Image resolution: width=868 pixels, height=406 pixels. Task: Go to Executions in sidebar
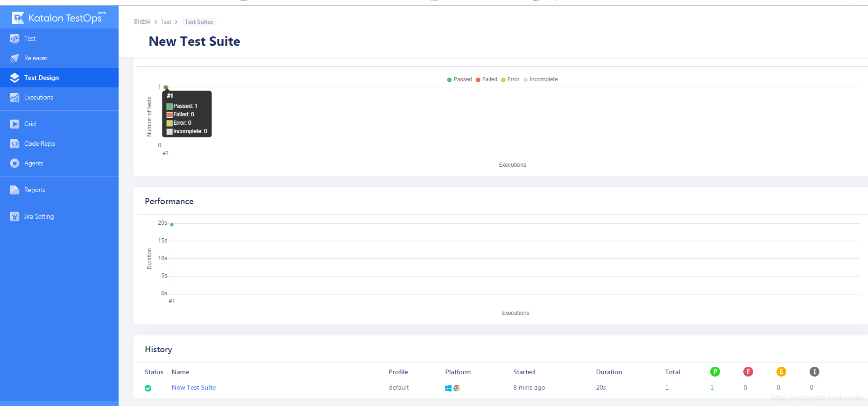tap(59, 98)
